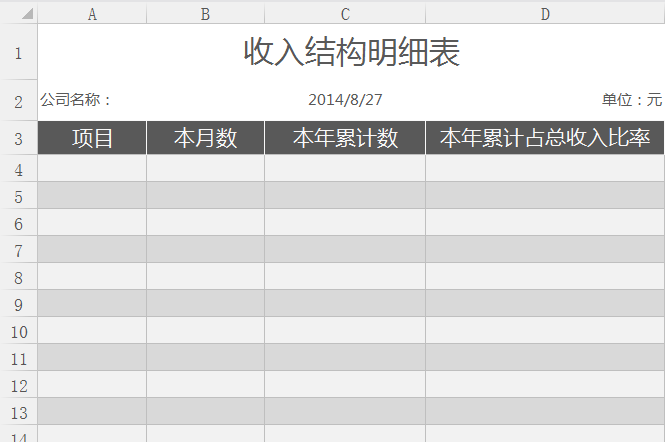Select column D header
The width and height of the screenshot is (665, 442).
pyautogui.click(x=545, y=14)
